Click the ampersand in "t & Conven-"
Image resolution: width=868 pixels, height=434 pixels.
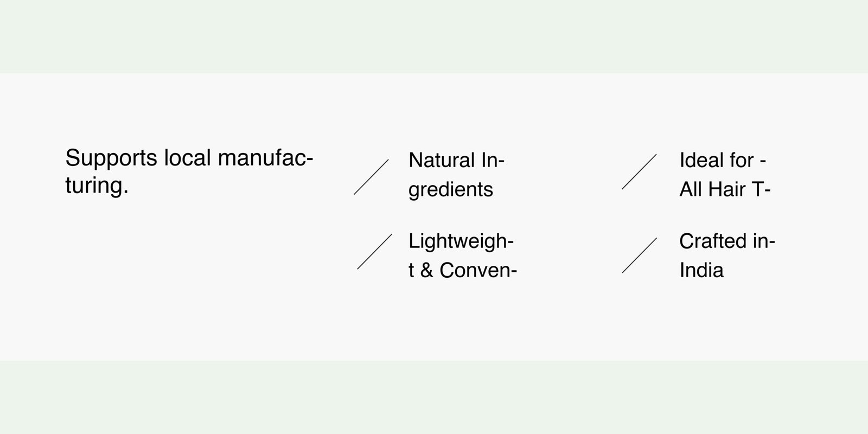(426, 270)
